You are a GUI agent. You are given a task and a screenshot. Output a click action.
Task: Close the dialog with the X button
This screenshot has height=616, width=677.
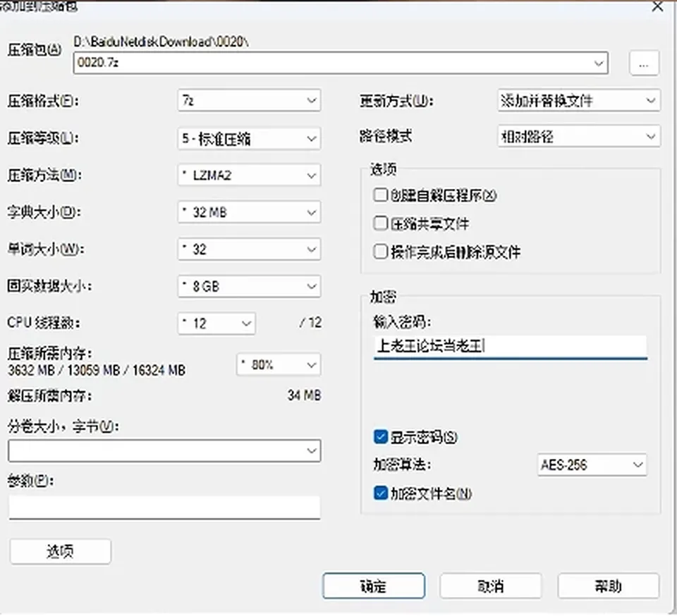point(657,6)
